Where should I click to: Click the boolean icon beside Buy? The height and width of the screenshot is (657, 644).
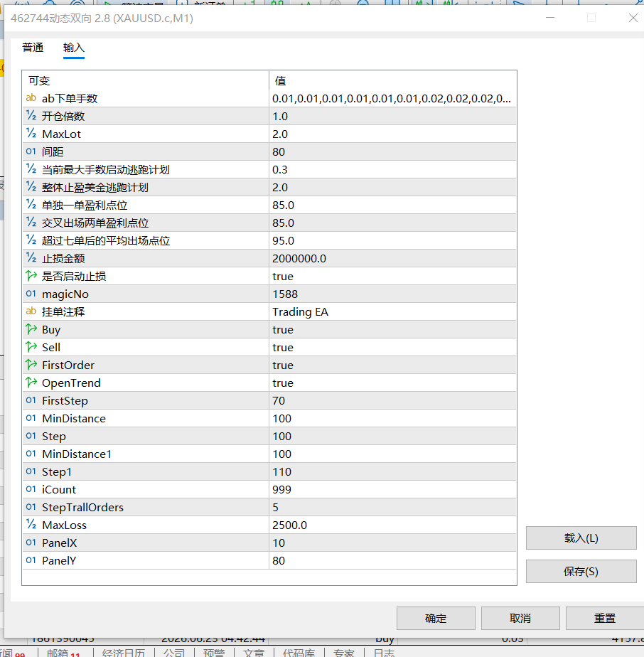pyautogui.click(x=31, y=329)
